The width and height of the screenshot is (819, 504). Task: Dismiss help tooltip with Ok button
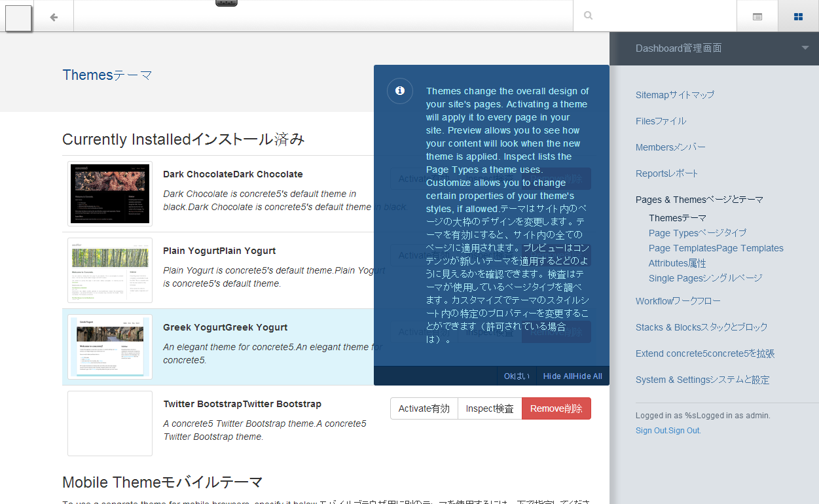(x=517, y=376)
